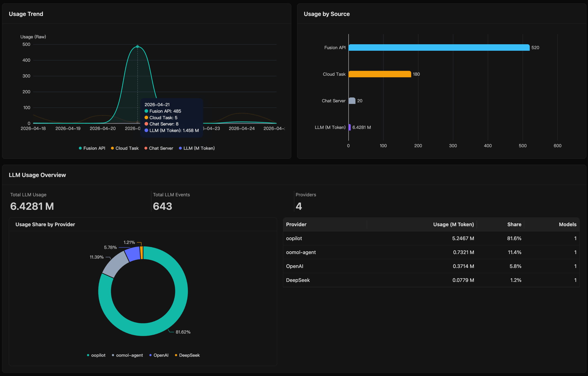
Task: Click the Total LLM Events value 643
Action: tap(162, 206)
